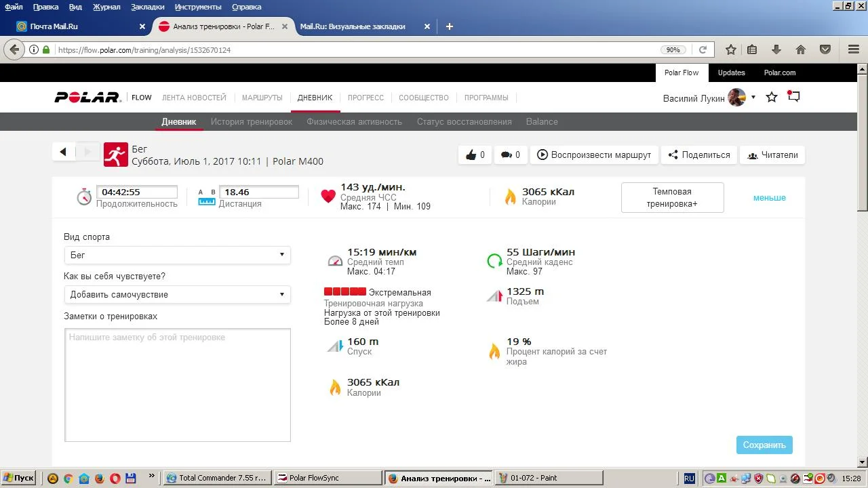Open notifications icon with red dot
This screenshot has width=868, height=488.
pyautogui.click(x=793, y=97)
